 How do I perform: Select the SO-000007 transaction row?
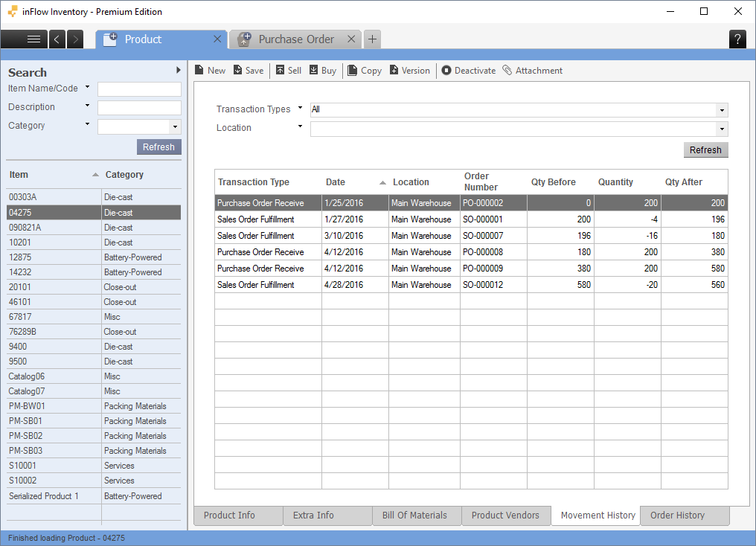pyautogui.click(x=471, y=236)
